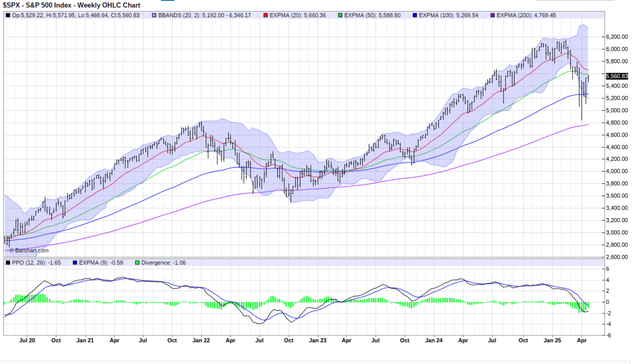Click the 4,000.00 price axis label
This screenshot has width=640, height=364.
pos(616,171)
